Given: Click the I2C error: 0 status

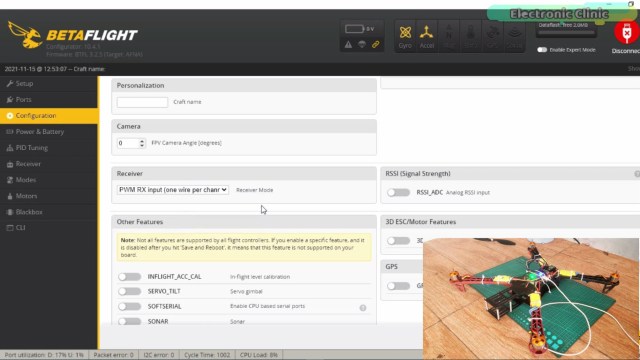Looking at the screenshot, I should [159, 355].
